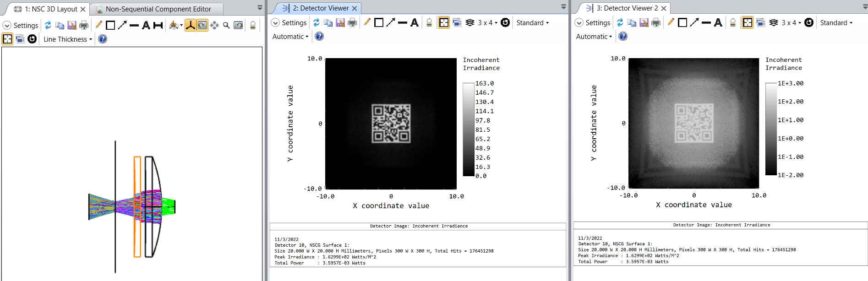Click black circular reset icon in NSC 3D Layout
Viewport: 868px width, 281px height.
(32, 39)
